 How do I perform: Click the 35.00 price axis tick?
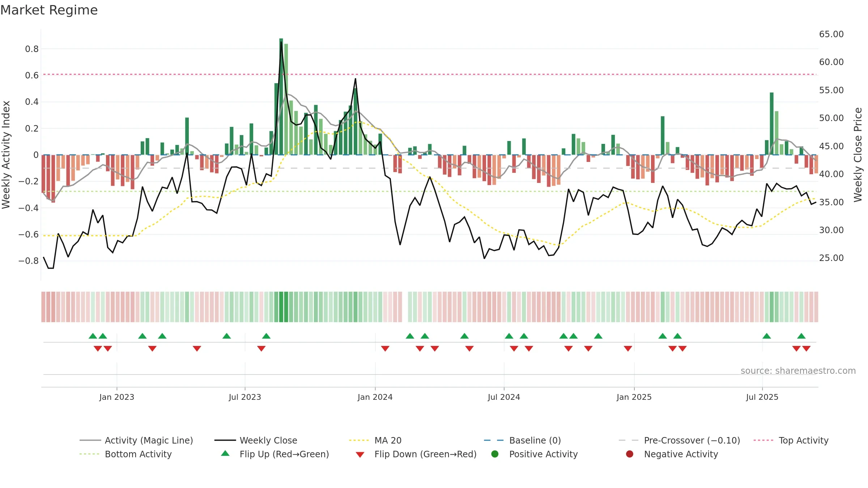point(831,202)
